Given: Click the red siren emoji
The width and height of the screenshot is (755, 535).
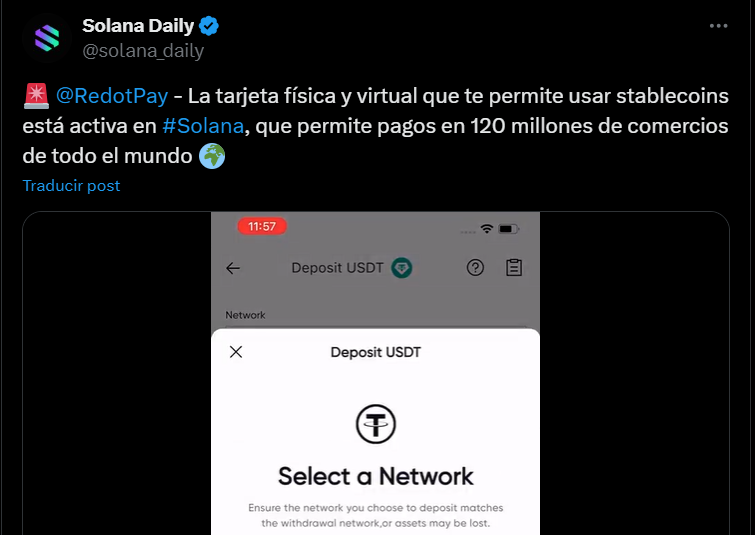Looking at the screenshot, I should [x=36, y=96].
